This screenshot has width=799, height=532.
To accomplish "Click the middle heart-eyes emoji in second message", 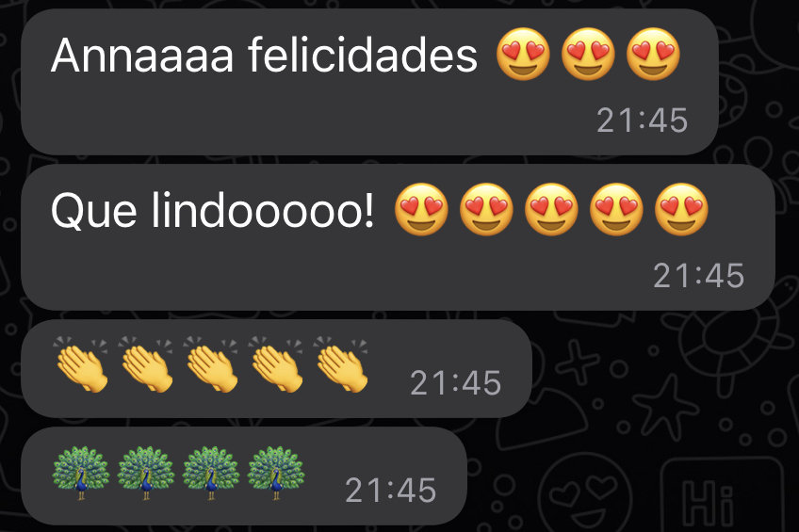I will [x=551, y=209].
